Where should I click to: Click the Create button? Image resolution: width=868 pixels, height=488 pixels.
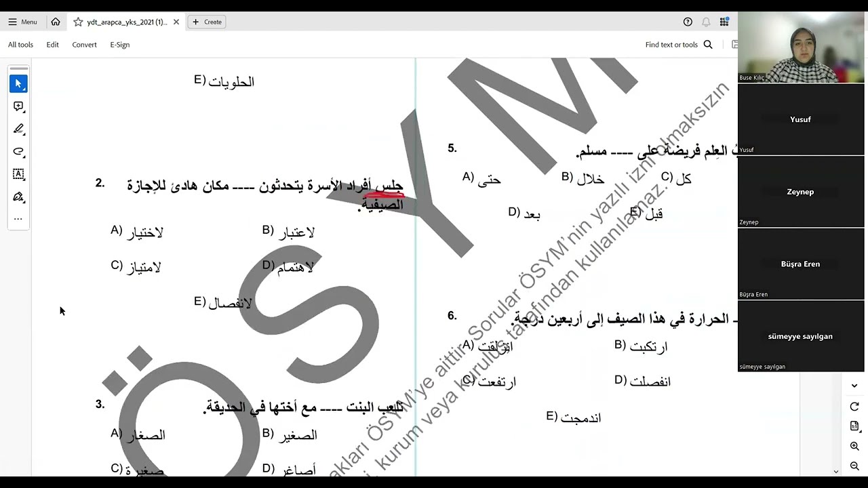click(207, 22)
